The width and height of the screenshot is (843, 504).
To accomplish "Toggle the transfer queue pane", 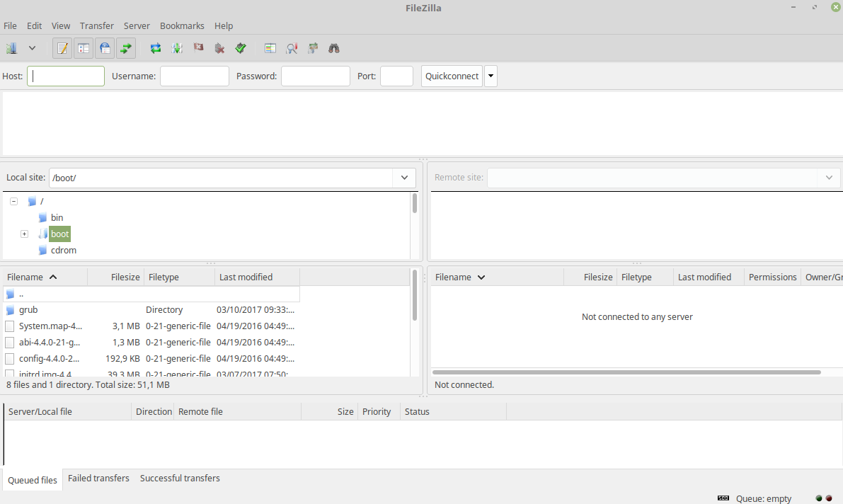I will point(126,48).
